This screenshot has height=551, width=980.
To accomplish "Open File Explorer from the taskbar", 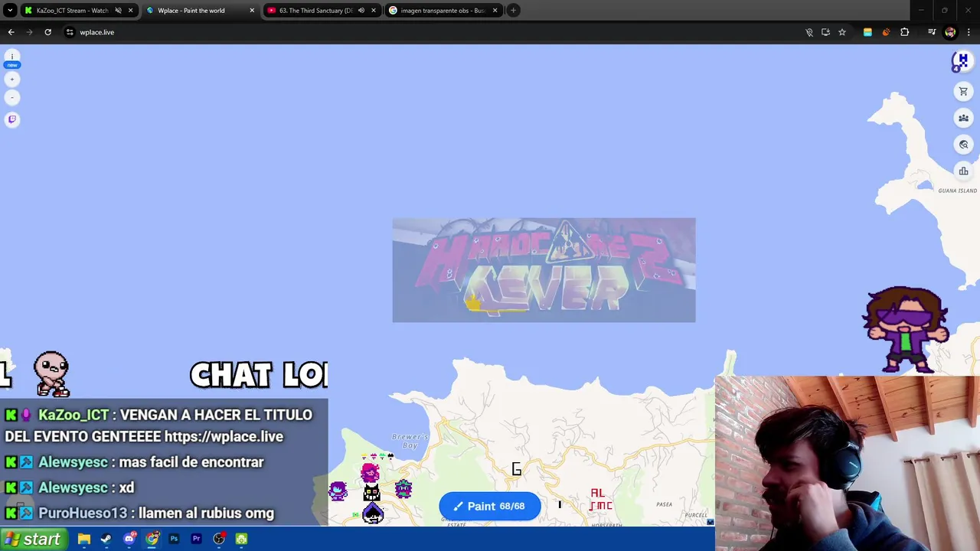I will (x=84, y=540).
